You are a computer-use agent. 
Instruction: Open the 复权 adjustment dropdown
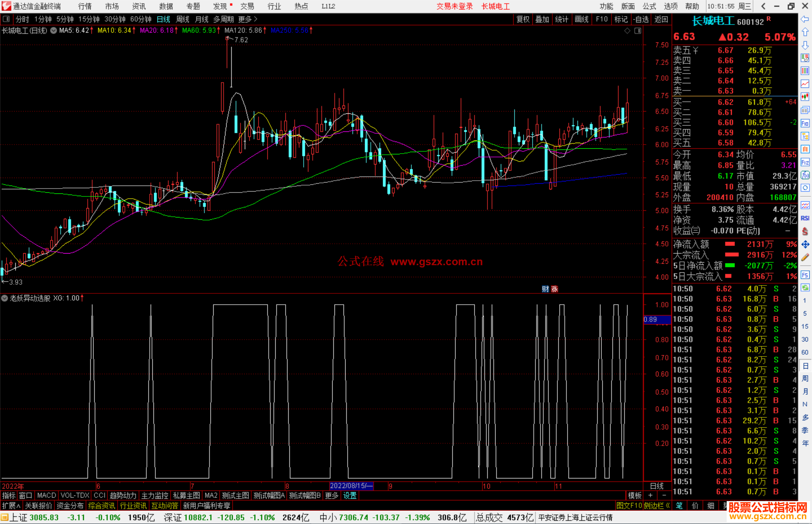pos(523,19)
